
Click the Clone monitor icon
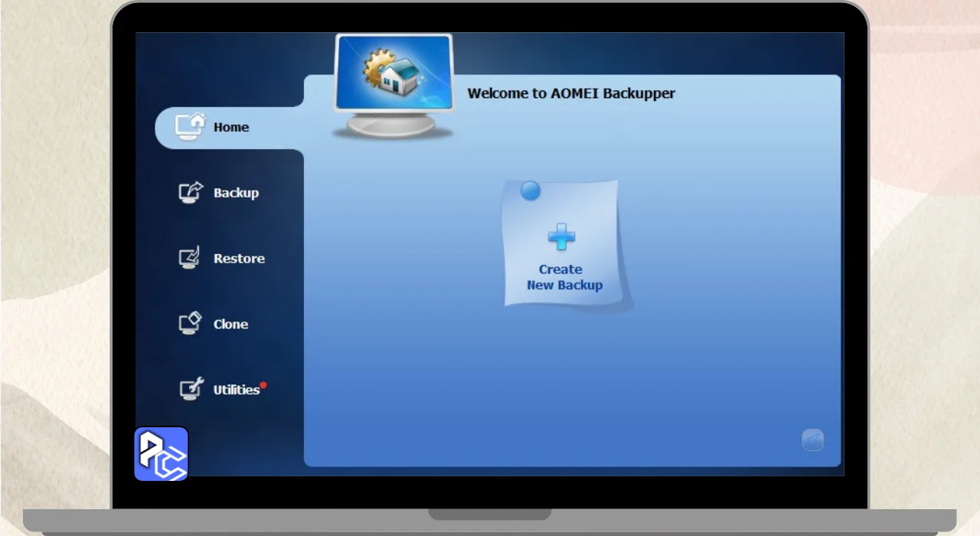coord(190,324)
